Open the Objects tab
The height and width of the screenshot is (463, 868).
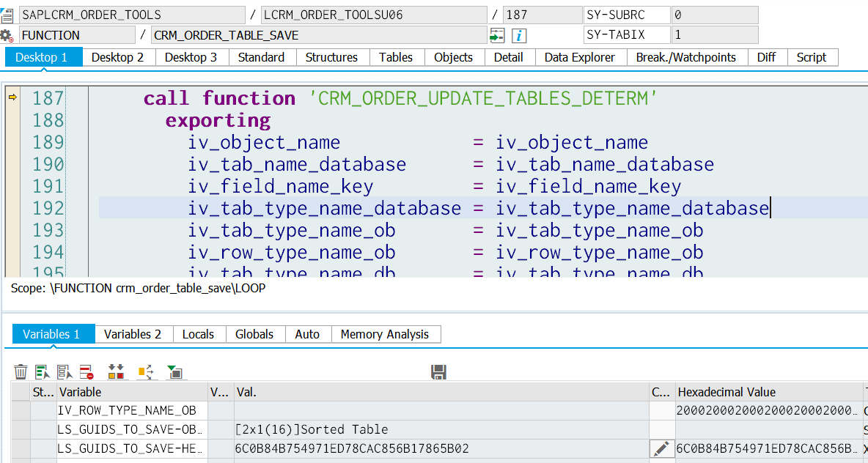pos(453,58)
